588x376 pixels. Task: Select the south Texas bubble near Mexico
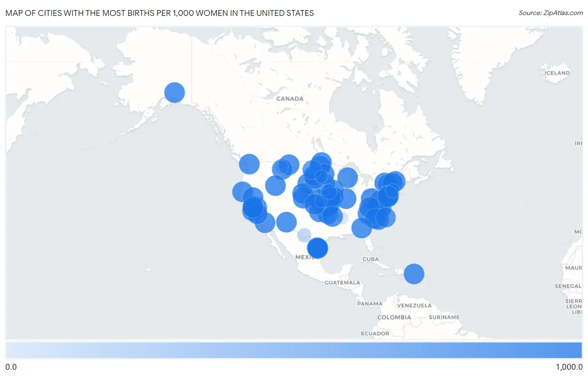317,248
